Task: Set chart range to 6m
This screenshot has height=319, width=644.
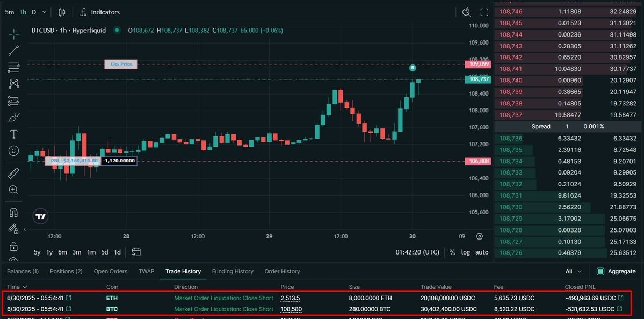Action: [62, 252]
